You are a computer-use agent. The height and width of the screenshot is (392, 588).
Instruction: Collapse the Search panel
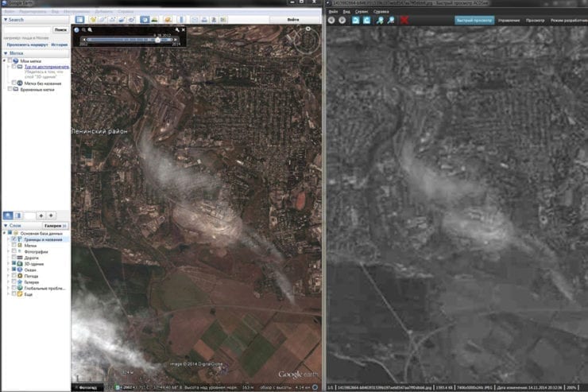(6, 20)
